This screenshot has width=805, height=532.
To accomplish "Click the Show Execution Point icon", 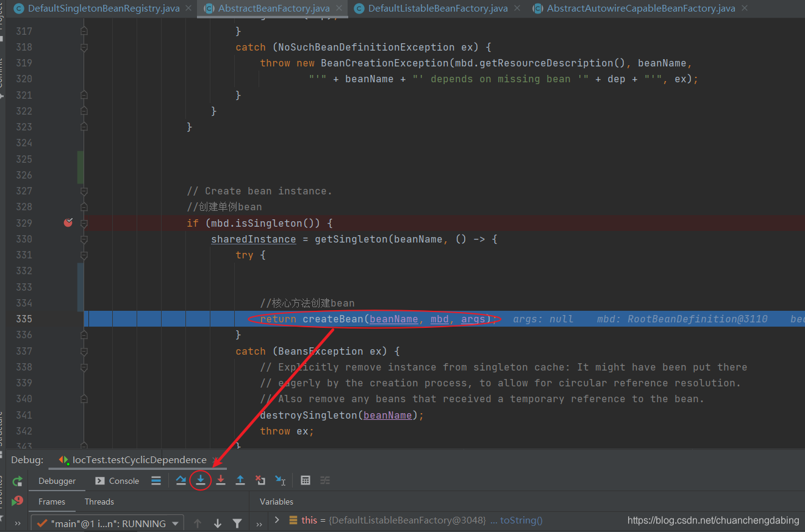I will (156, 480).
